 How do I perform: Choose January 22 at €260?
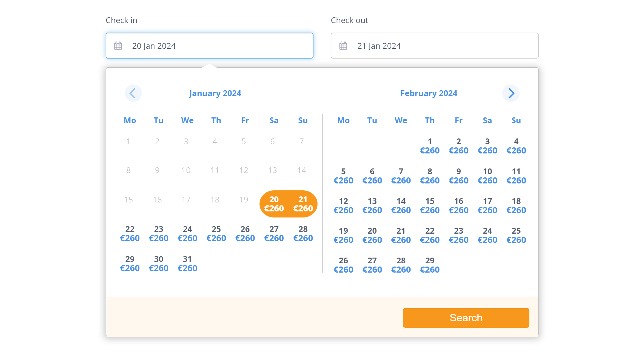click(130, 234)
